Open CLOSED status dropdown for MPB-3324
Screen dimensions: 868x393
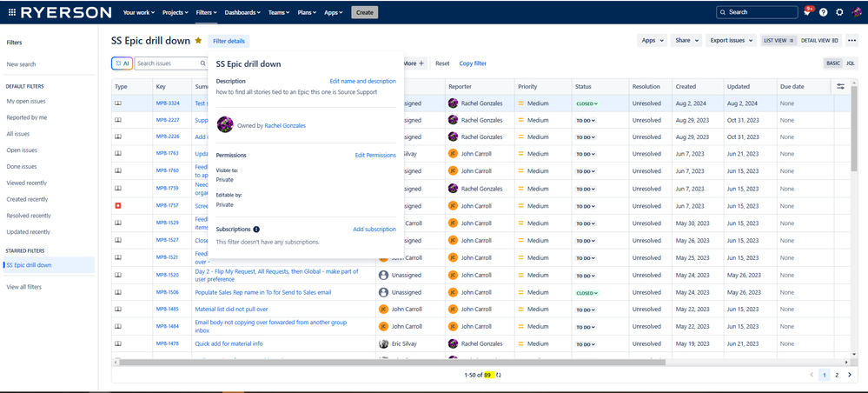(587, 103)
